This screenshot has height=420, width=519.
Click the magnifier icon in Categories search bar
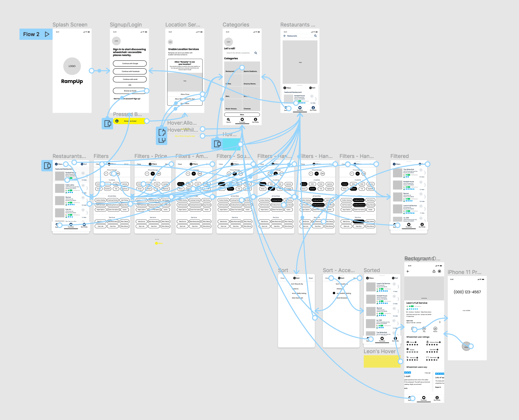click(x=256, y=53)
